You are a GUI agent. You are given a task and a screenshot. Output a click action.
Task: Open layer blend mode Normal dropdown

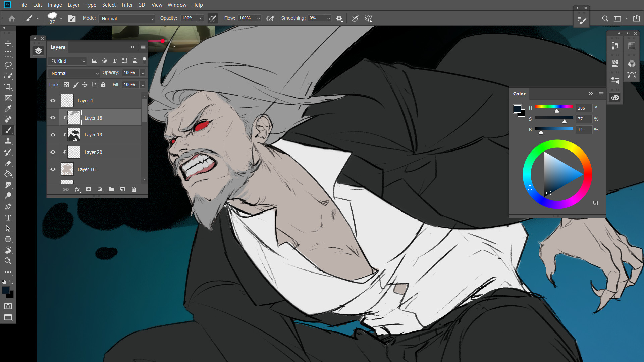74,73
